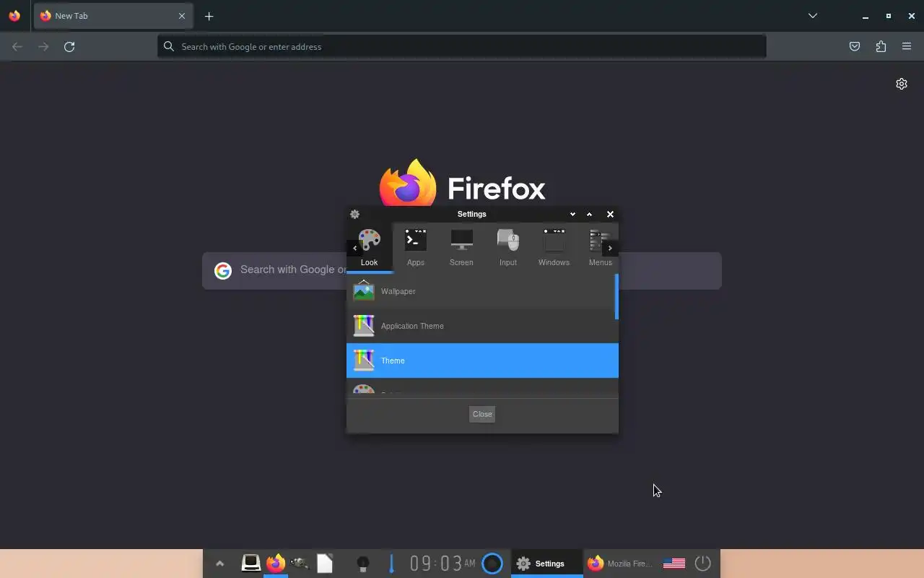This screenshot has height=578, width=924.
Task: Select the New Tab tab
Action: [x=113, y=16]
